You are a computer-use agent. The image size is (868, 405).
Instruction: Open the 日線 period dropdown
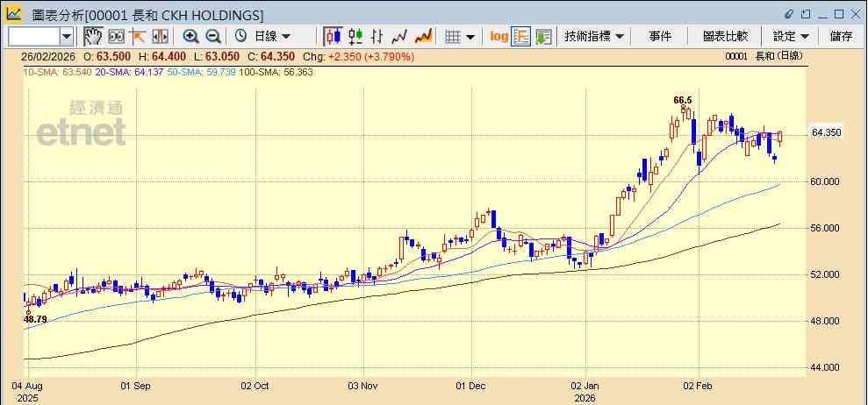click(x=272, y=37)
